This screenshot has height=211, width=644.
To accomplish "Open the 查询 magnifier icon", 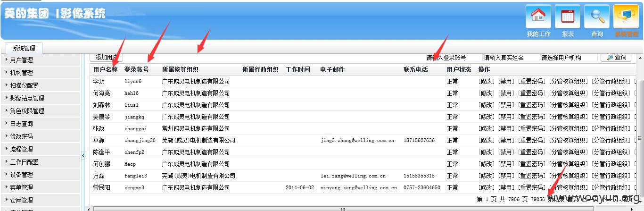I will coord(597,17).
